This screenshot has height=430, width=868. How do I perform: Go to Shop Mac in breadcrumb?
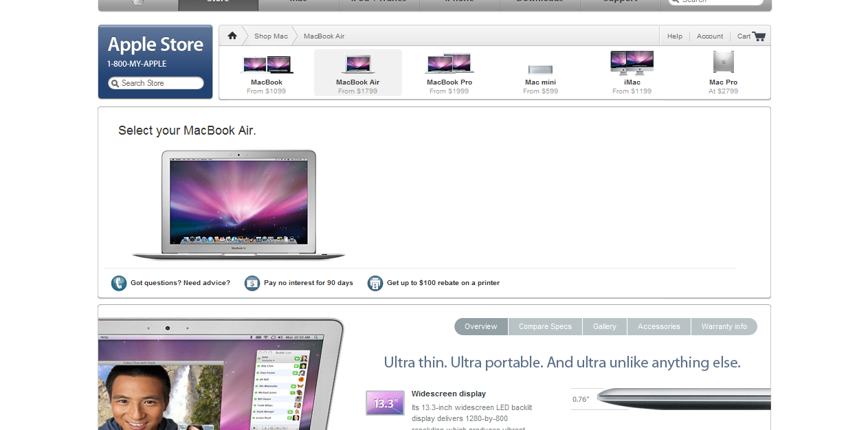(271, 36)
